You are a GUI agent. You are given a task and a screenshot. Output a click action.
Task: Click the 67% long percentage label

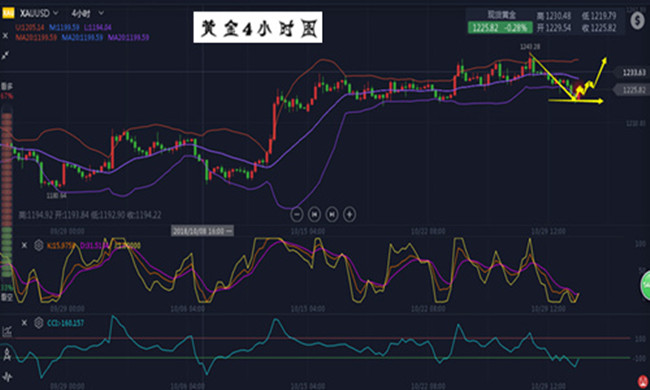point(7,96)
